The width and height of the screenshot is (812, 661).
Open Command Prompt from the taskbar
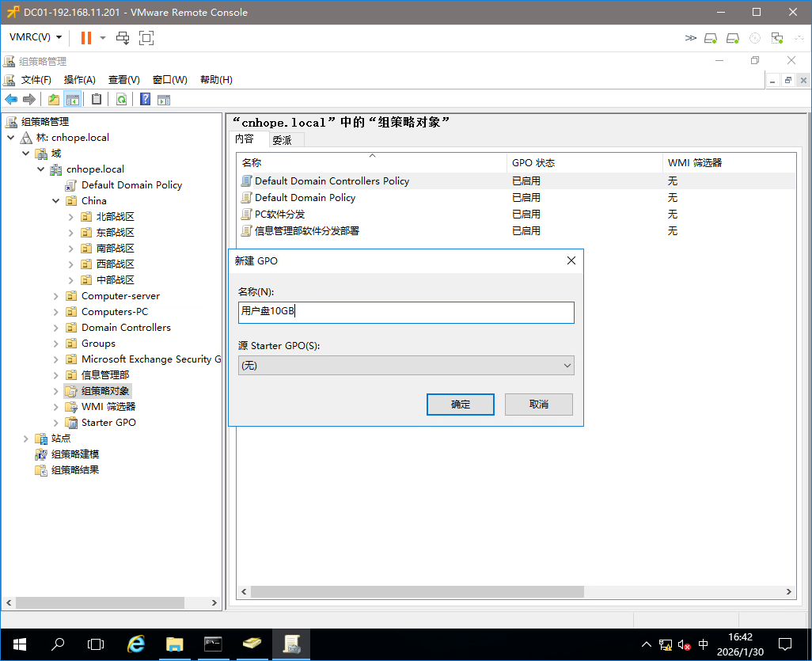[213, 644]
